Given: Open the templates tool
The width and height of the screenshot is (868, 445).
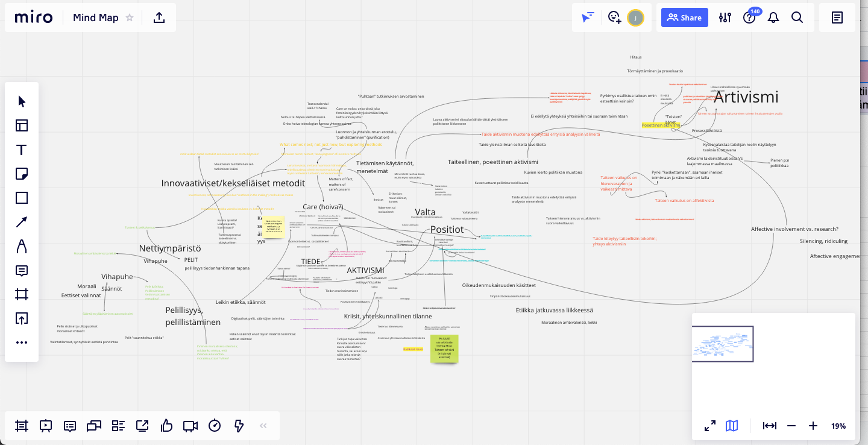Looking at the screenshot, I should [22, 125].
